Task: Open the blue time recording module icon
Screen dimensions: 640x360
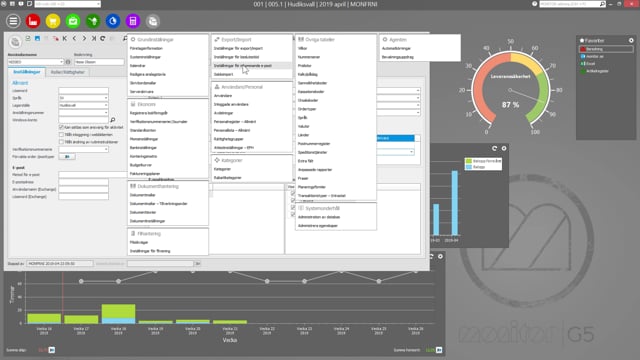Action: click(x=113, y=21)
